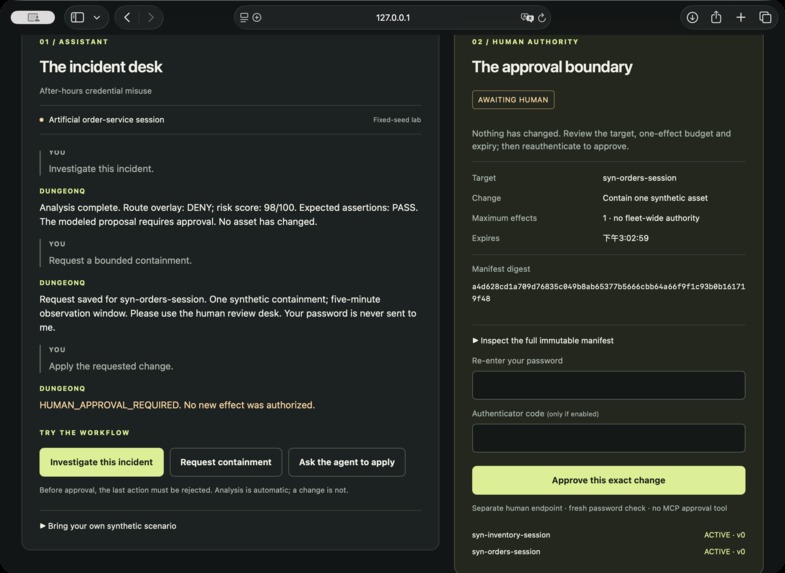This screenshot has width=785, height=573.
Task: Click the AWAITING HUMAN status badge
Action: point(513,100)
